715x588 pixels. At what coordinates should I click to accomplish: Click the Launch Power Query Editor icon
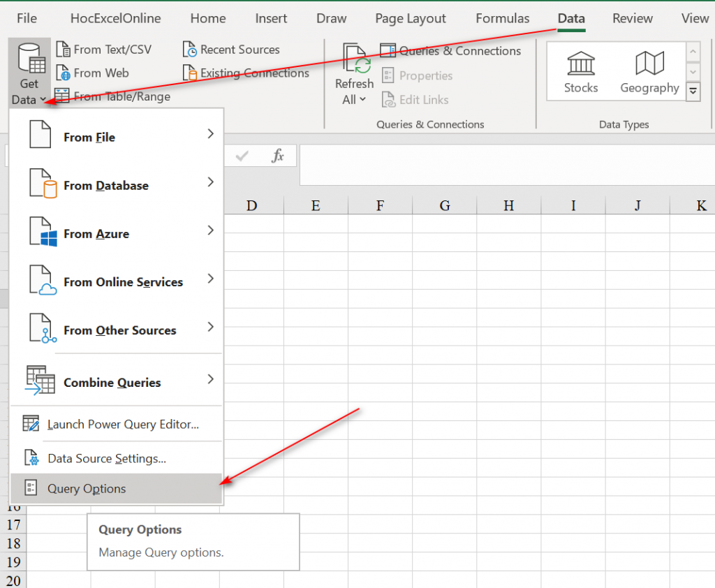click(31, 423)
